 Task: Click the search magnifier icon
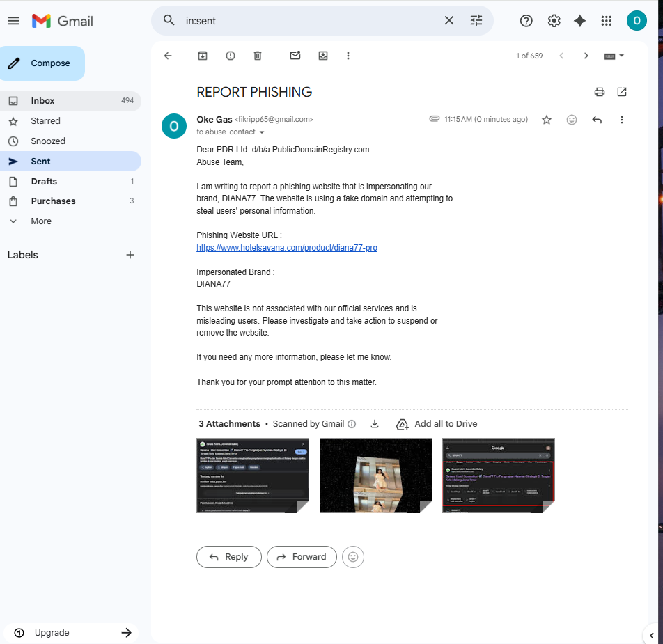169,20
